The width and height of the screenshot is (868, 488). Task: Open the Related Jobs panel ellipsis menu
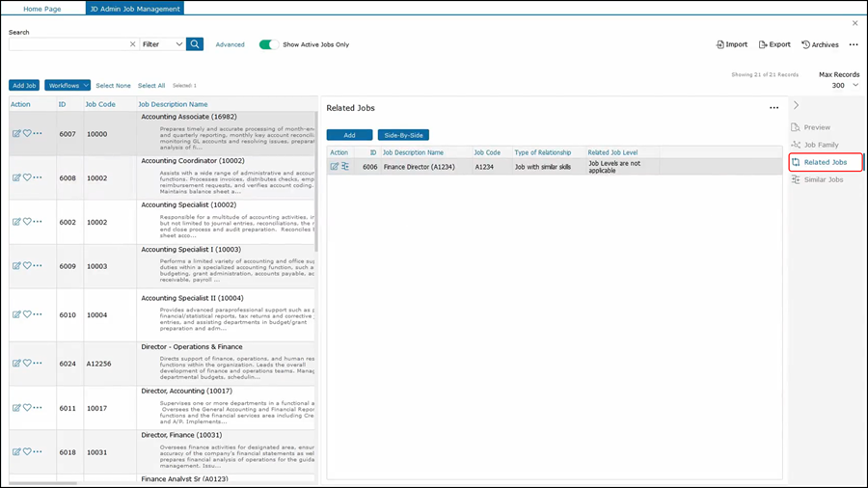click(773, 108)
